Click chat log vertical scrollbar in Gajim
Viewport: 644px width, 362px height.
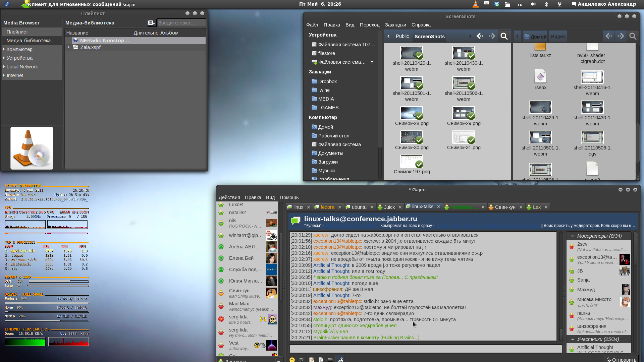561,286
